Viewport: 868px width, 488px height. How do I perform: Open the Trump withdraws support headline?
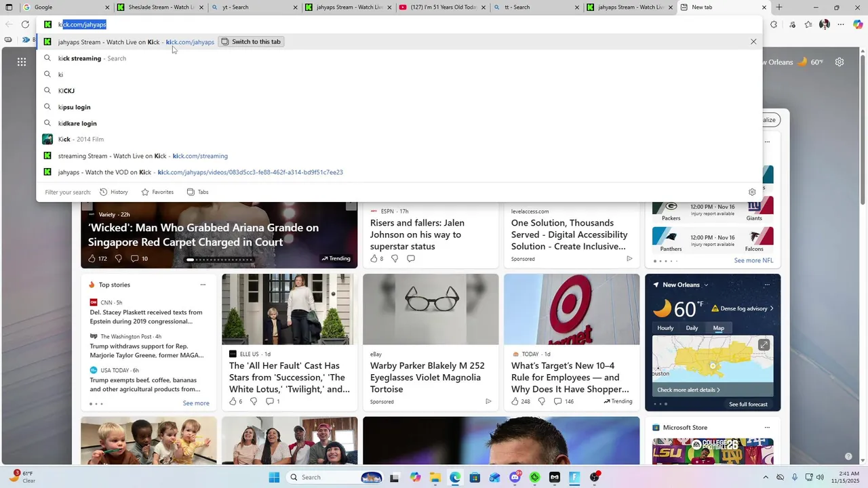click(x=146, y=350)
